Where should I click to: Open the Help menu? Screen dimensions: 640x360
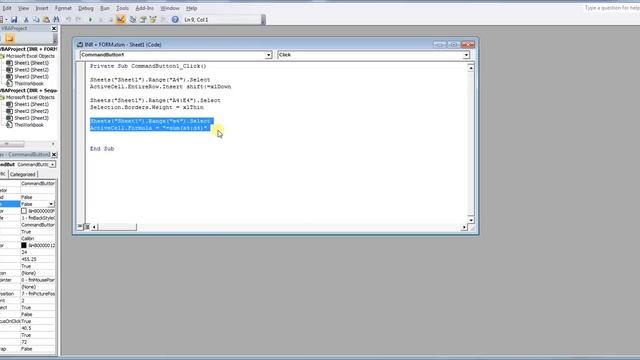coord(191,8)
